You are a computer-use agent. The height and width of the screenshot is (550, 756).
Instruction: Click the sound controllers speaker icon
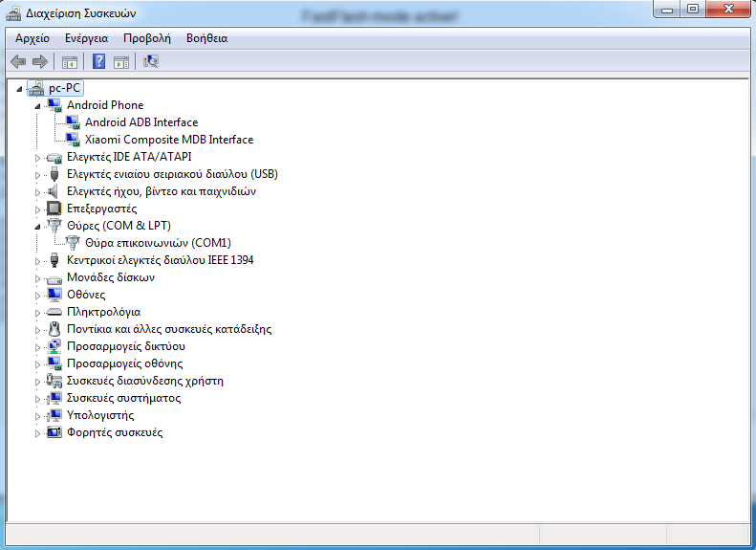[54, 191]
